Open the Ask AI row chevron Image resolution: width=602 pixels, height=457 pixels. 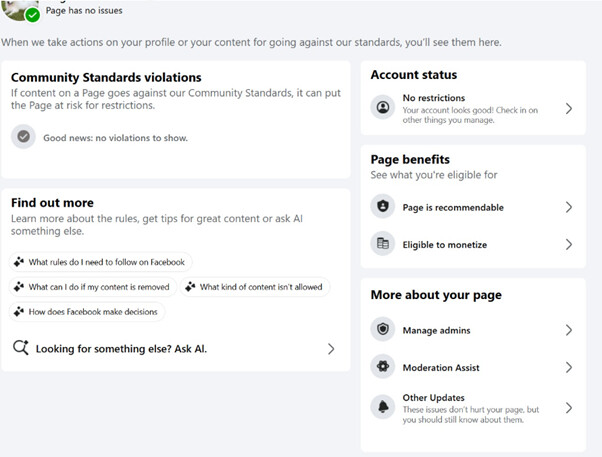pyautogui.click(x=331, y=349)
